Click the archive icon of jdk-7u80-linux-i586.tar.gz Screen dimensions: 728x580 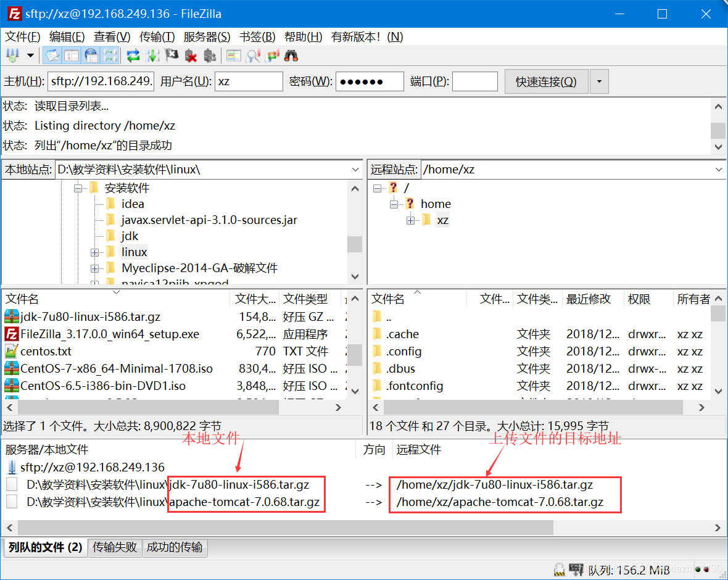[x=11, y=317]
